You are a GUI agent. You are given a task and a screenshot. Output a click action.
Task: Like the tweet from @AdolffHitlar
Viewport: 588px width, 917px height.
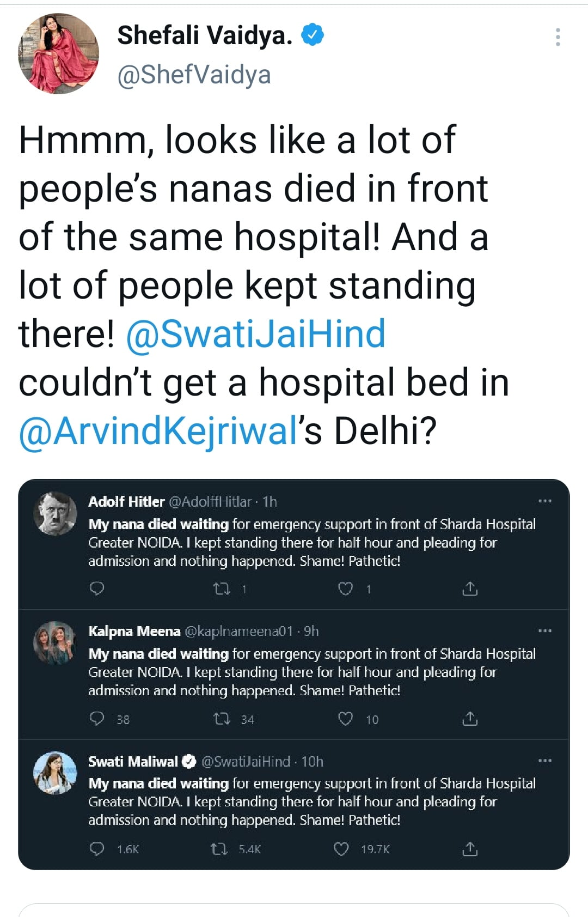click(x=346, y=588)
